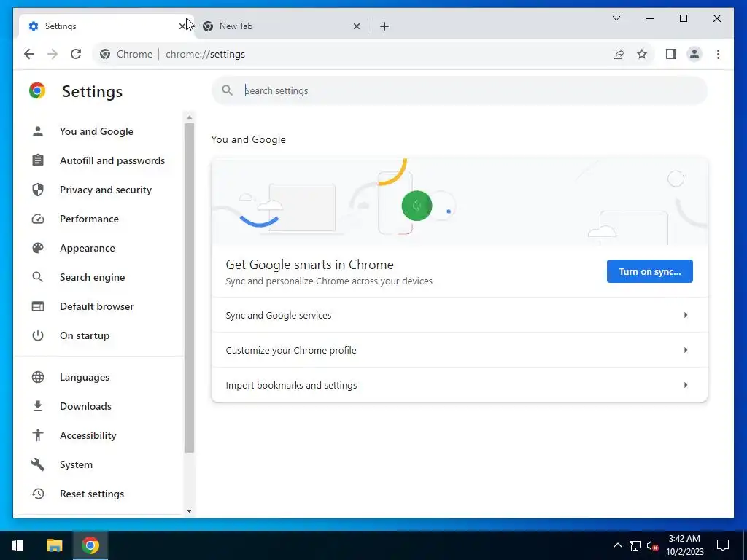Screen dimensions: 747x560
Task: Click the System wrench icon
Action: (x=38, y=464)
